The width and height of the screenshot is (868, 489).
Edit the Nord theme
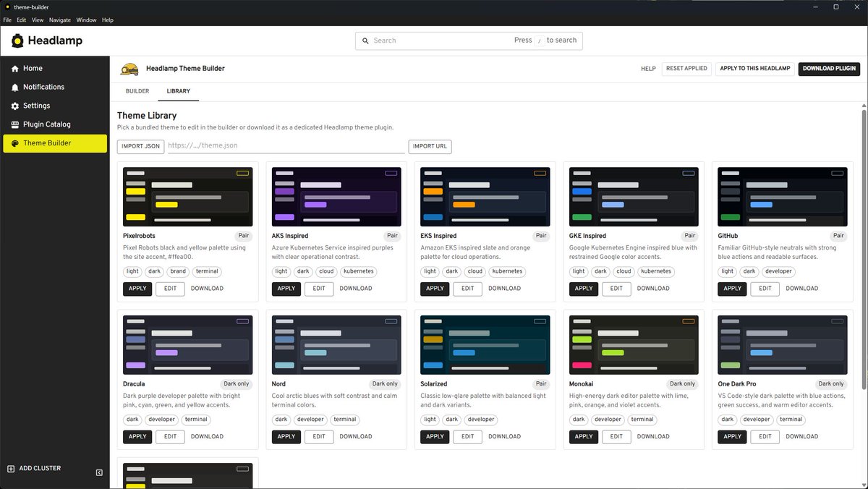point(319,437)
